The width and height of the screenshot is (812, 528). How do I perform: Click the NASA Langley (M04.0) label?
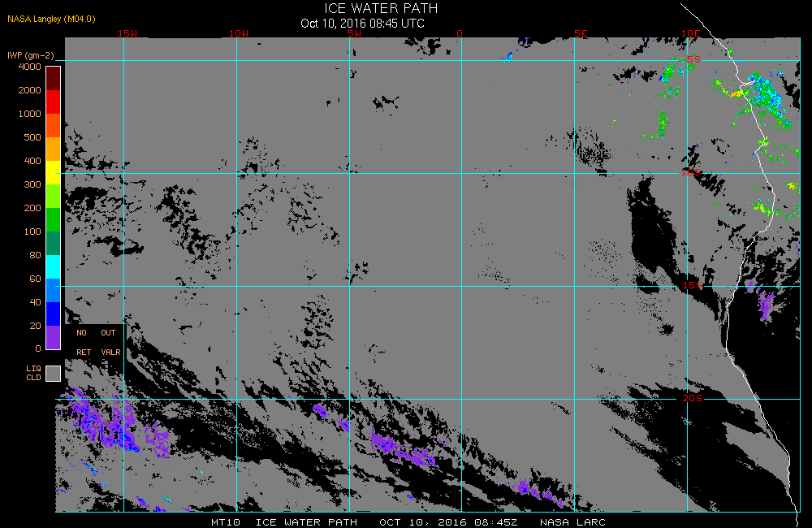51,19
